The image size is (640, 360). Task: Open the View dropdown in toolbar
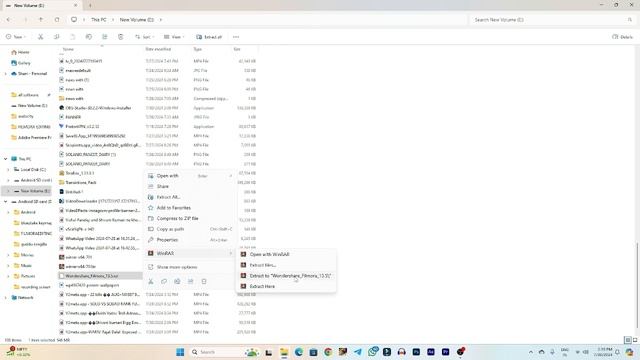(x=174, y=37)
